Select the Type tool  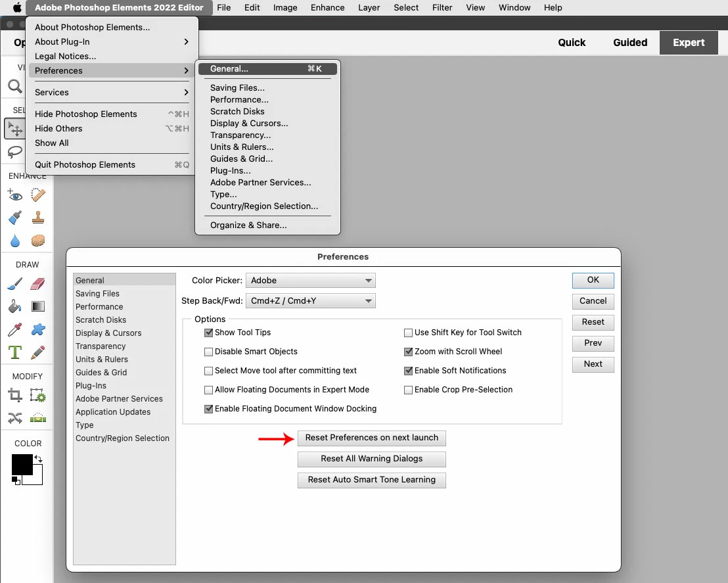click(15, 352)
